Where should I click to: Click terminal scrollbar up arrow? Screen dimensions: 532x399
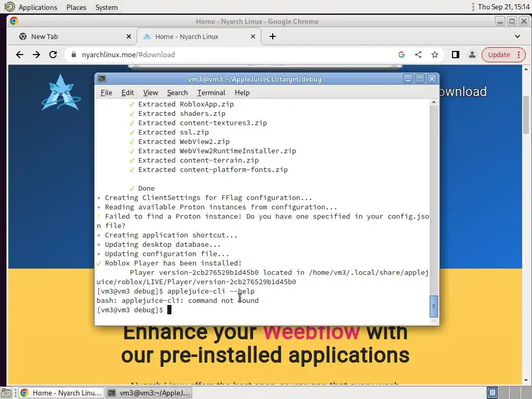(x=434, y=102)
